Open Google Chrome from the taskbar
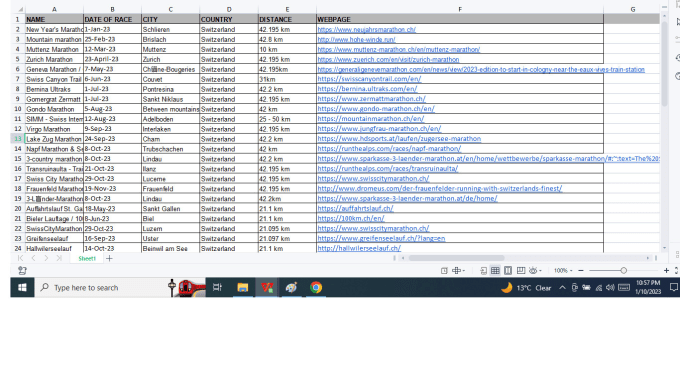The height and width of the screenshot is (382, 680). tap(316, 287)
